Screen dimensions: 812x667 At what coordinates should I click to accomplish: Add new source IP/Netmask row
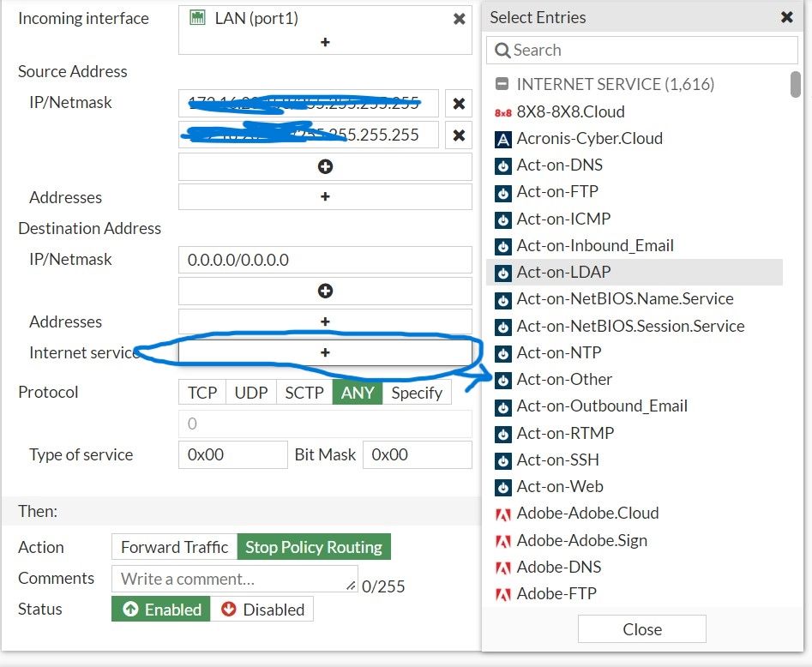pyautogui.click(x=325, y=166)
